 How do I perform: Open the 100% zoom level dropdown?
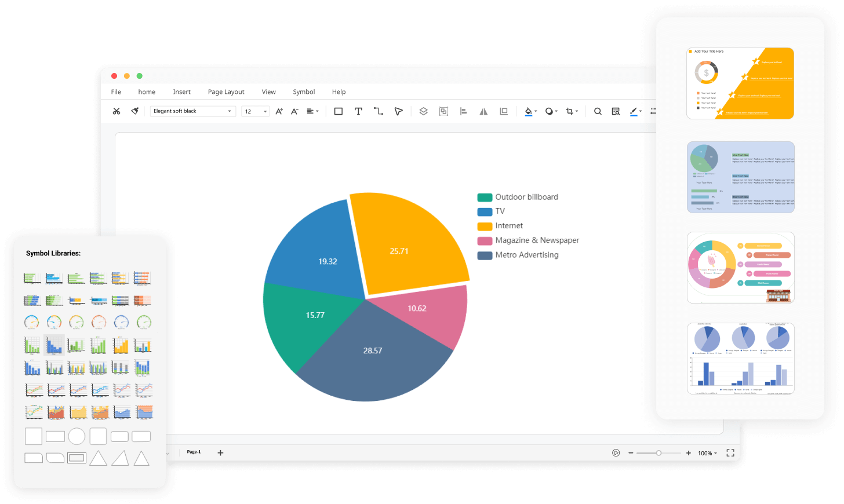point(707,453)
